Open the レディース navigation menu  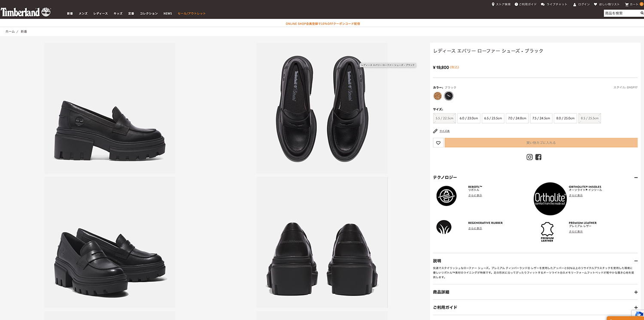click(x=100, y=13)
